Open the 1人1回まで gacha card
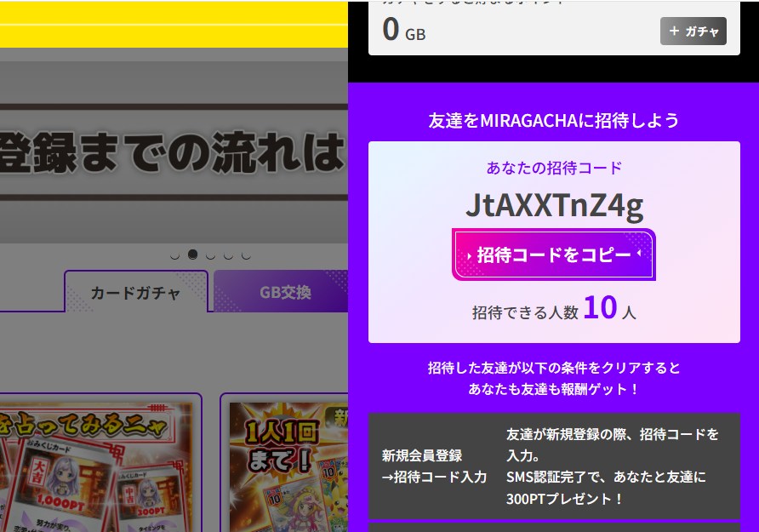Viewport: 759px width, 532px height. (285, 464)
